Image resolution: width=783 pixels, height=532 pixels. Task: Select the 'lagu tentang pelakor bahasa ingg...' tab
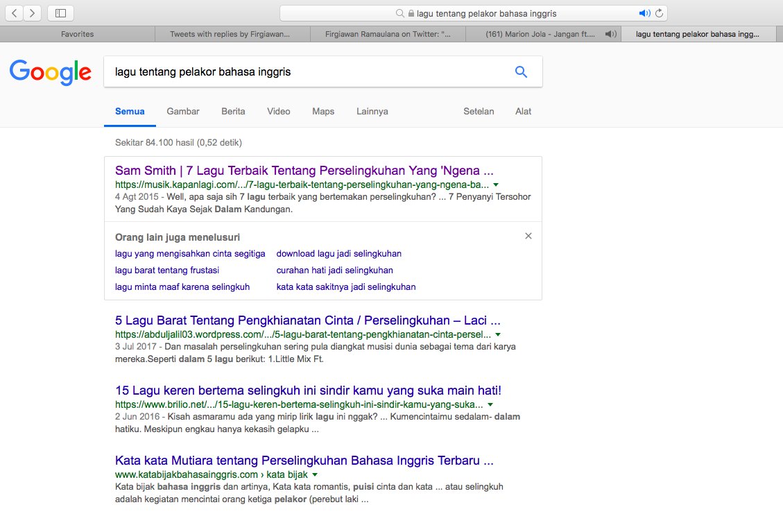click(698, 34)
